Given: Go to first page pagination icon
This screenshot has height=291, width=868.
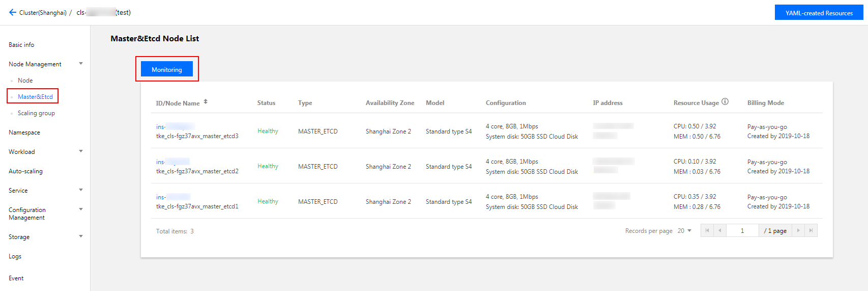Looking at the screenshot, I should [707, 231].
